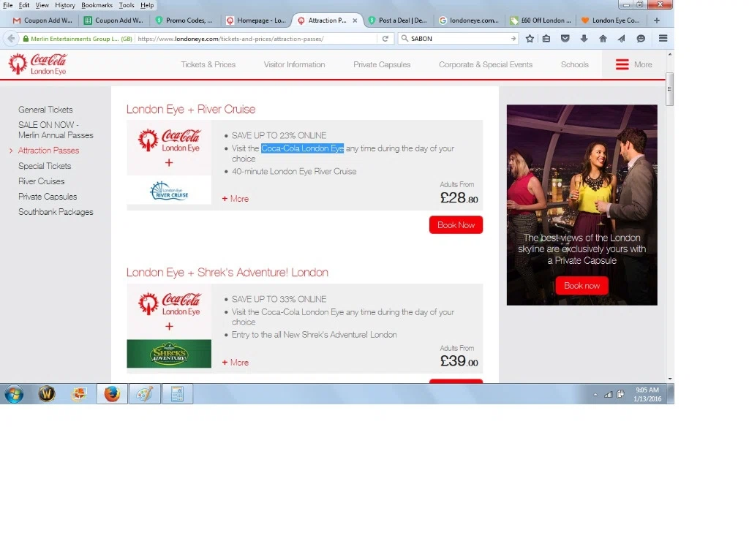Open Merlin Annual Passes sale link
The width and height of the screenshot is (749, 560).
[x=56, y=130]
